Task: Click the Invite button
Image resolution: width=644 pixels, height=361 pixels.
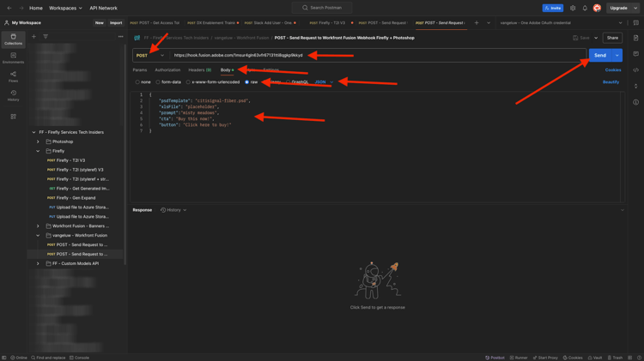Action: coord(552,8)
